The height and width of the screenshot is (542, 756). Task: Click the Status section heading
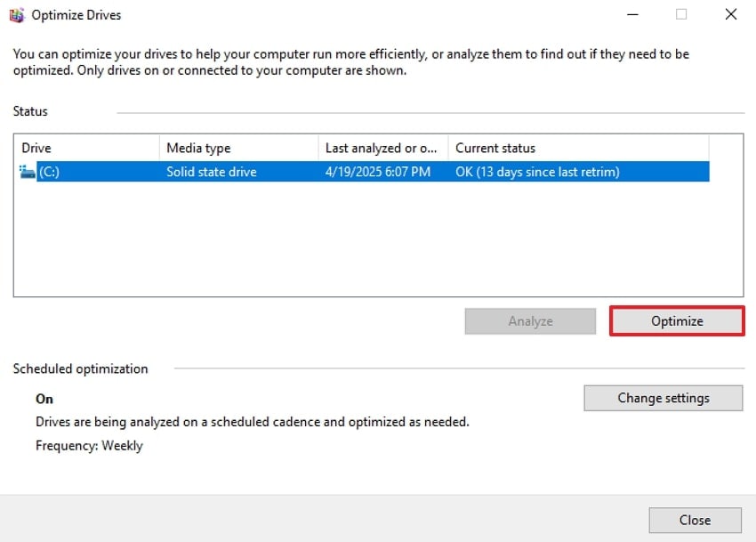point(29,111)
